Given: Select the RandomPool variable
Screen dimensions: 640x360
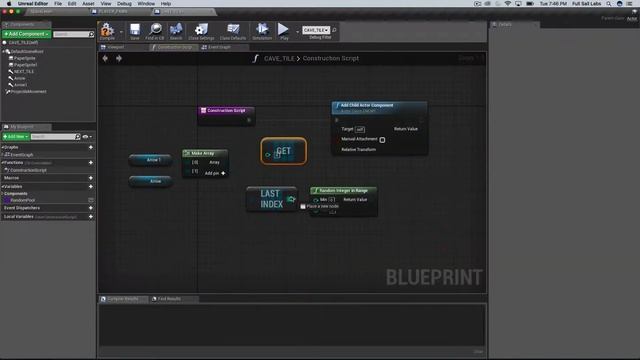Looking at the screenshot, I should pyautogui.click(x=22, y=200).
